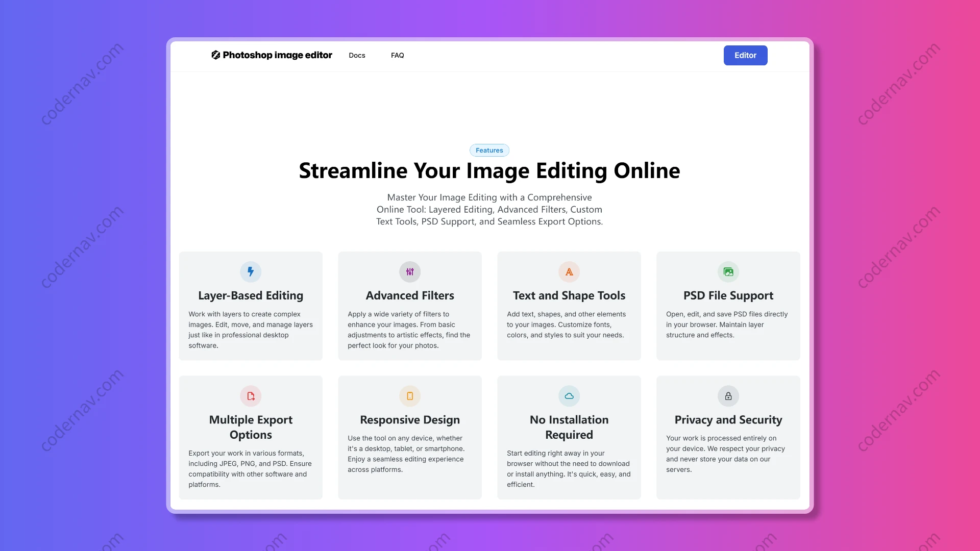The height and width of the screenshot is (551, 980).
Task: Select the PSD File Support card
Action: pos(728,306)
